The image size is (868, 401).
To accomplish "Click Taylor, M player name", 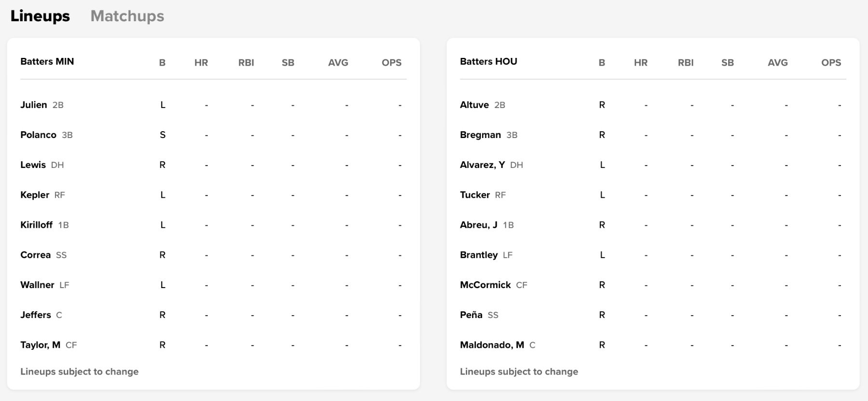I will coord(40,345).
